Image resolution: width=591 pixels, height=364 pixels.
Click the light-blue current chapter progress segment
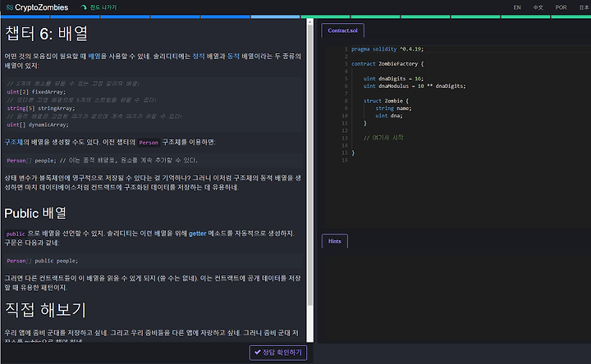click(x=276, y=16)
